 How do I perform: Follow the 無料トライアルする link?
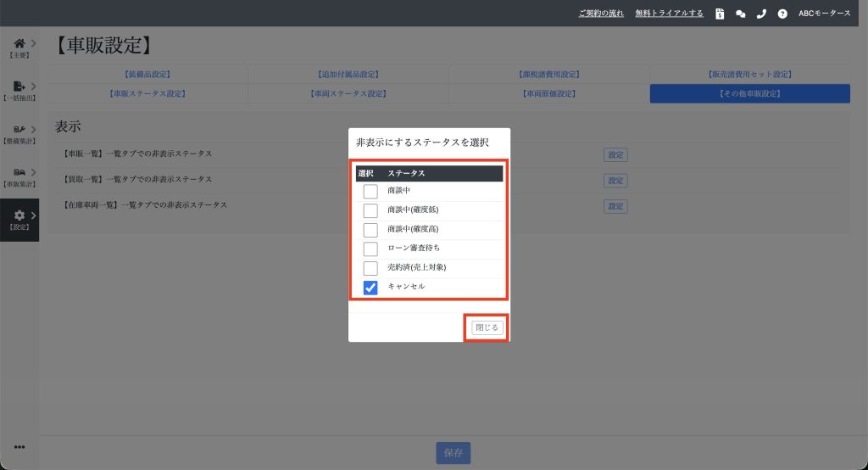point(669,14)
